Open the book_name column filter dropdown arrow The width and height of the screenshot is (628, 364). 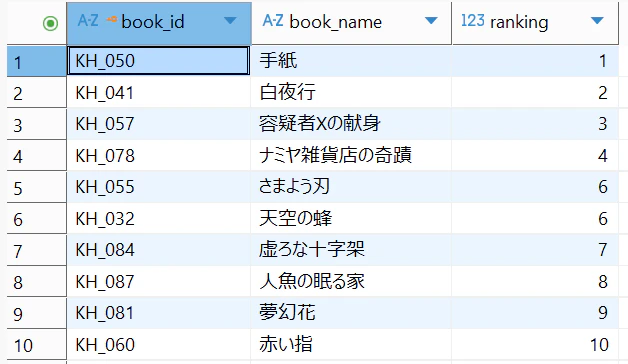pos(431,20)
